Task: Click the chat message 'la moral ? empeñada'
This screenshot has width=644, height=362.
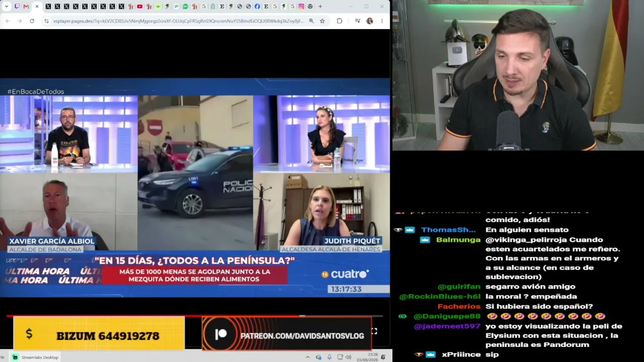Action: 531,297
